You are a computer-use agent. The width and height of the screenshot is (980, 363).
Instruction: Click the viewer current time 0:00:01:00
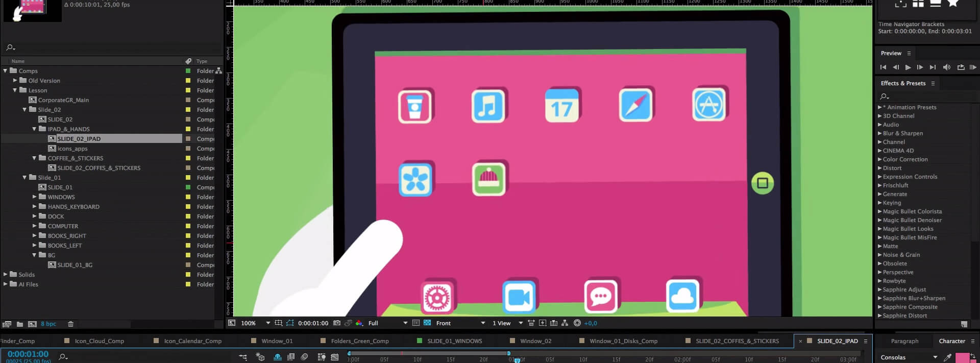[x=313, y=323]
